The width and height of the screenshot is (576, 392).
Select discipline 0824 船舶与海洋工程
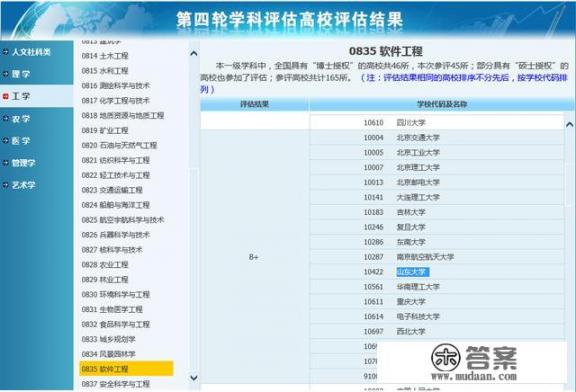[x=116, y=205]
